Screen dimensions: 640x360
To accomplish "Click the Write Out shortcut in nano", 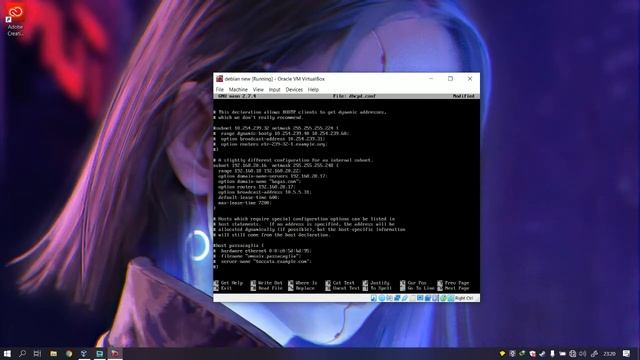I will (266, 283).
